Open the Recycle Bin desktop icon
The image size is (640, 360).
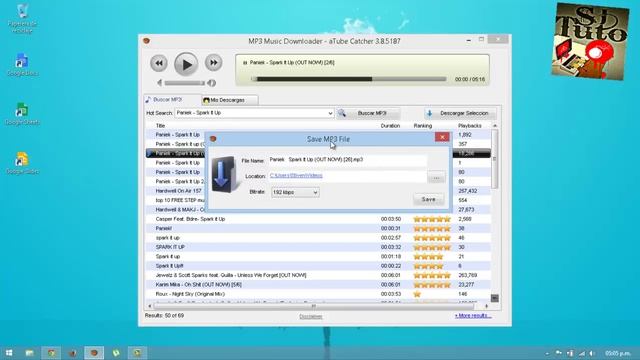[x=22, y=18]
